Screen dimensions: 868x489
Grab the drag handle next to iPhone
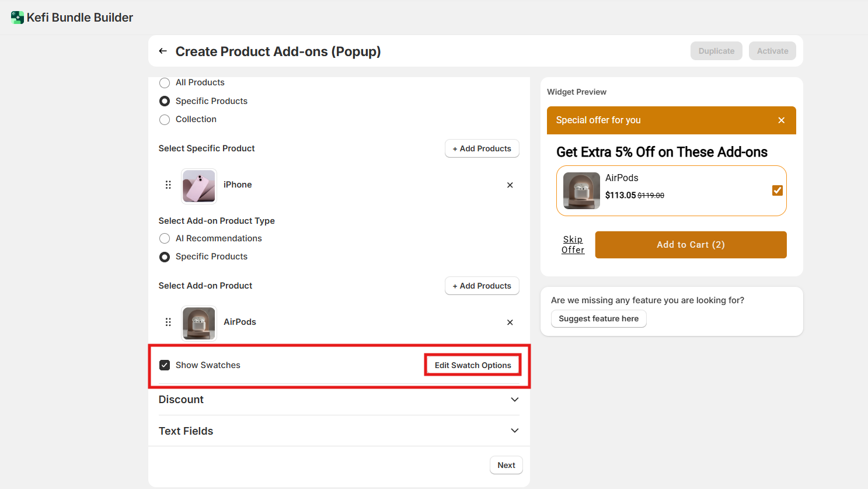coord(168,185)
